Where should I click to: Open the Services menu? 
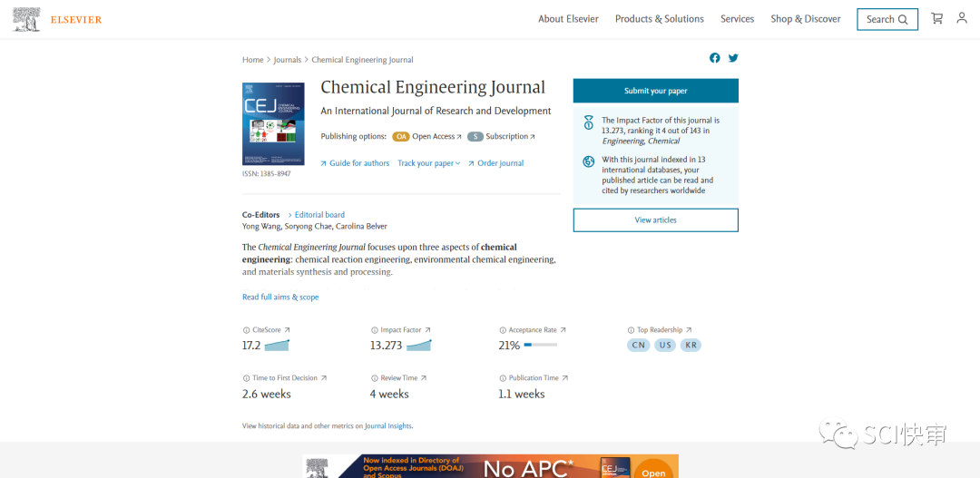pyautogui.click(x=737, y=19)
